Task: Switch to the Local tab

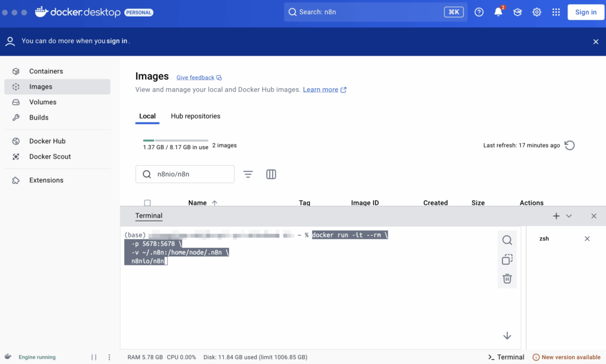Action: 147,116
